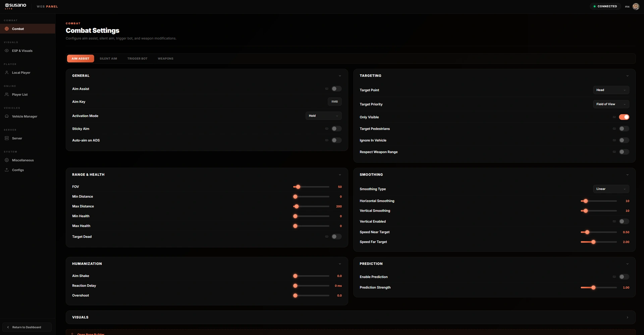Click the ESP & Visuals eye icon
Screen dimensions: 644x335
[x=7, y=51]
